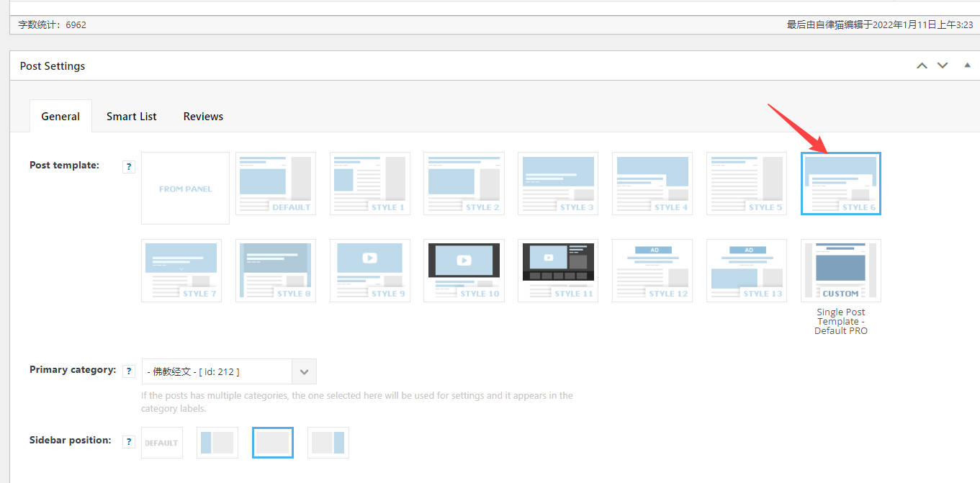Screen dimensions: 980x483
Task: Click Single Post Template - Default PRO label
Action: pyautogui.click(x=841, y=322)
